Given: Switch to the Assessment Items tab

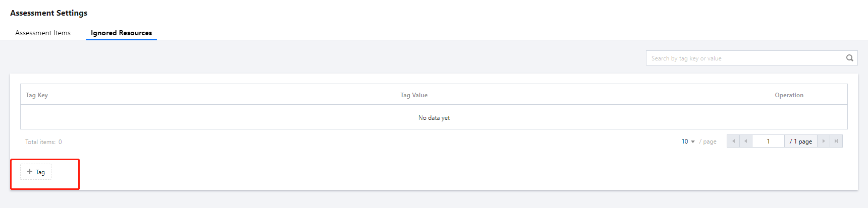Looking at the screenshot, I should [x=43, y=33].
